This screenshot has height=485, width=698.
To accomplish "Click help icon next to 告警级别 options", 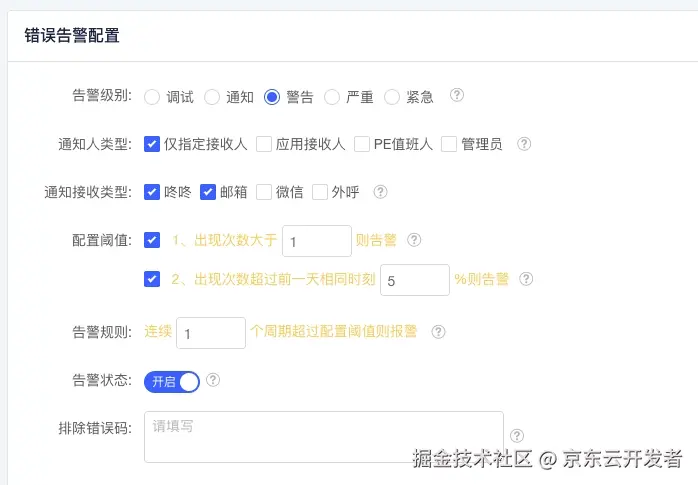I will pyautogui.click(x=457, y=96).
